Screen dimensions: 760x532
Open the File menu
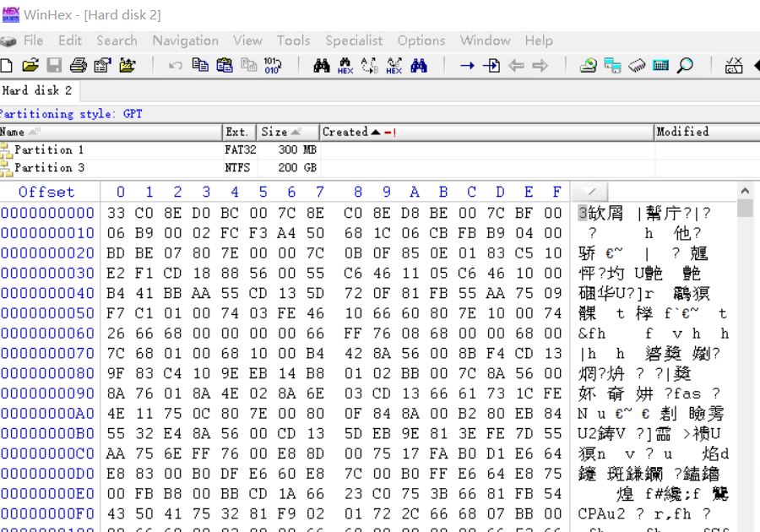click(34, 41)
